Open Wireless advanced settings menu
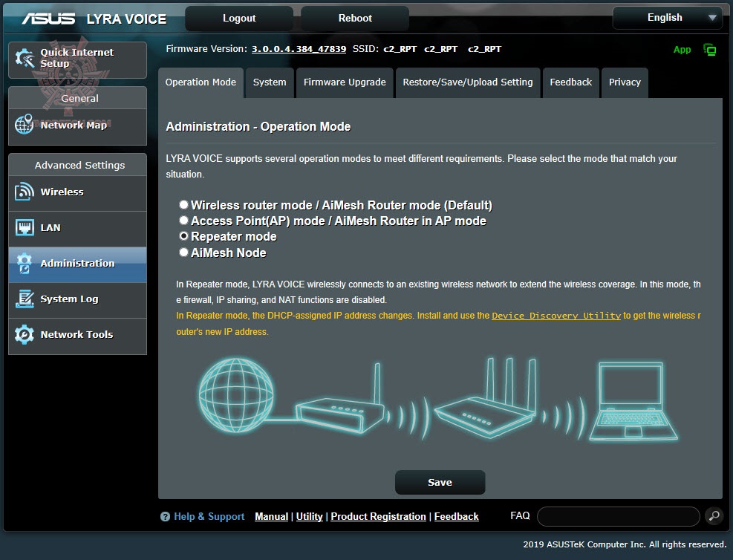This screenshot has height=560, width=733. [x=77, y=192]
